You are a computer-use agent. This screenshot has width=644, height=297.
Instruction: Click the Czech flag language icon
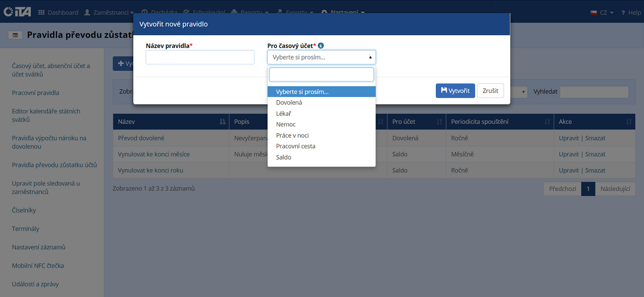[x=593, y=12]
